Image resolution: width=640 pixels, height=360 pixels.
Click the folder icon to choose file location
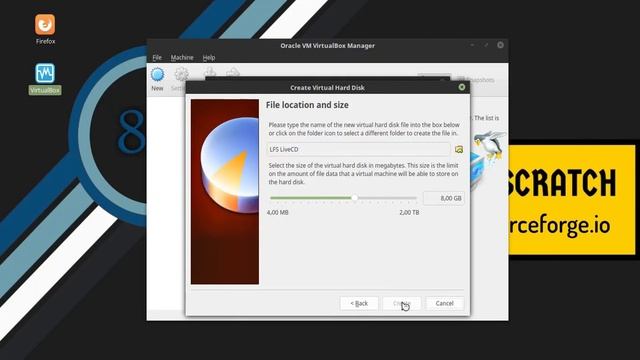(459, 149)
